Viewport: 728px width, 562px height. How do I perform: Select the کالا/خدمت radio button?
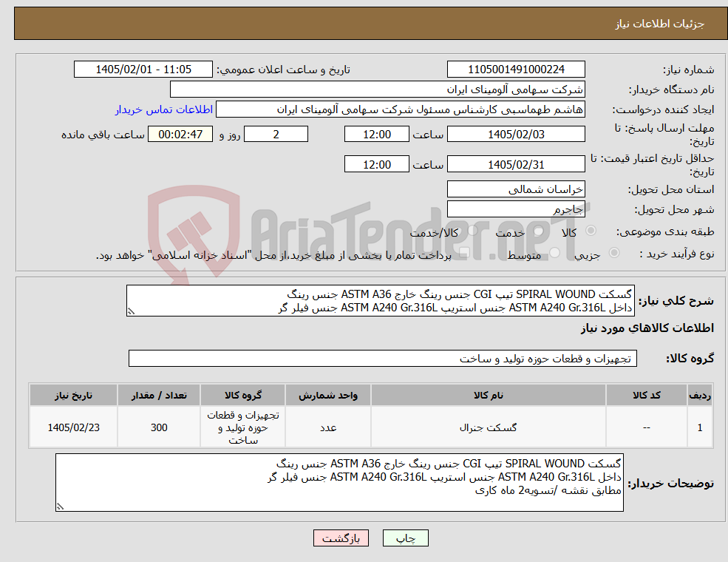(x=472, y=231)
